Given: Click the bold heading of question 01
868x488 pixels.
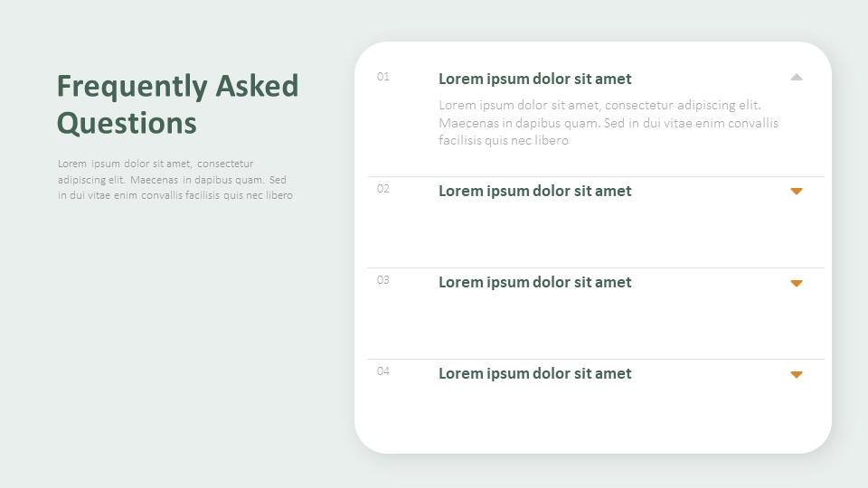Looking at the screenshot, I should click(x=534, y=79).
